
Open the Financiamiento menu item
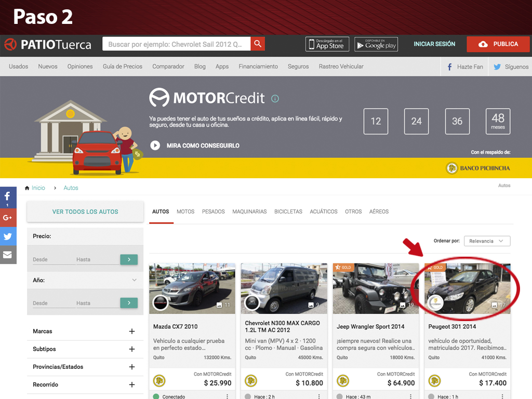pos(258,66)
